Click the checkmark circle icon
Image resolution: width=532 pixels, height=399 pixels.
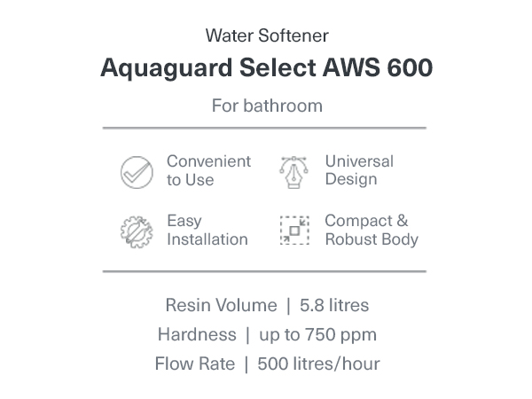coord(137,172)
